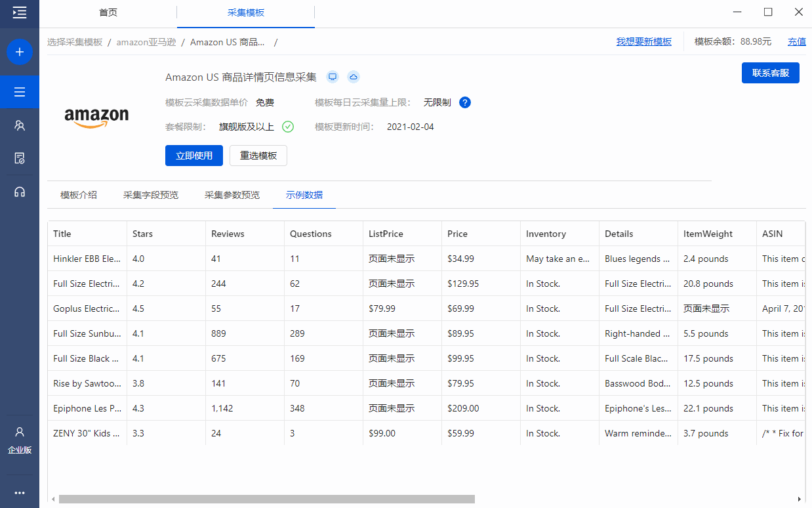This screenshot has width=812, height=508.
Task: Click the blue plus new task button
Action: pos(20,52)
